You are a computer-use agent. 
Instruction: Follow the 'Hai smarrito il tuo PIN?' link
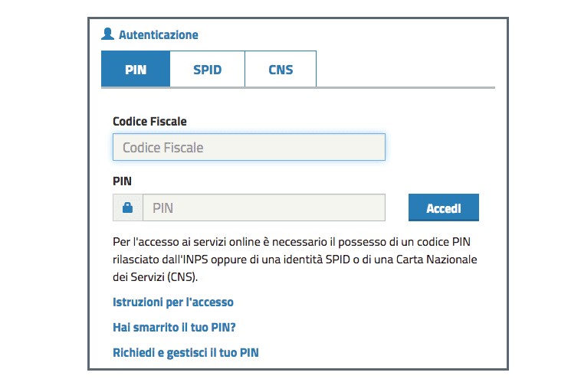pyautogui.click(x=174, y=328)
